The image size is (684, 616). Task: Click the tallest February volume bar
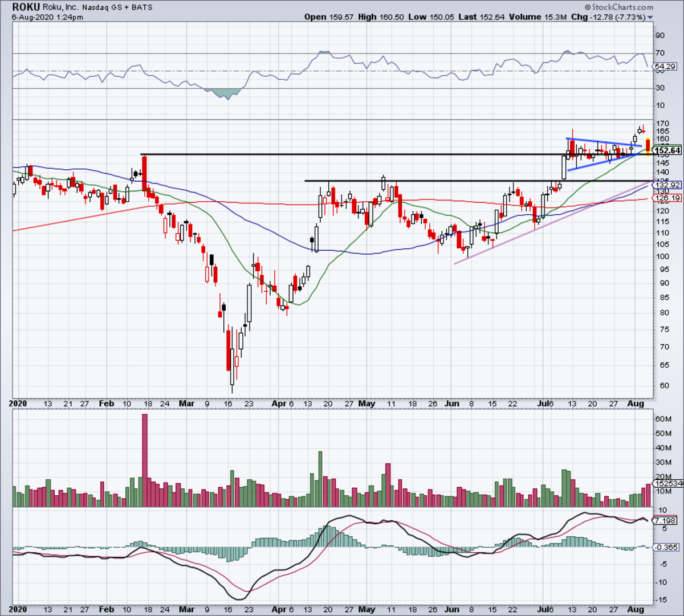pyautogui.click(x=144, y=459)
